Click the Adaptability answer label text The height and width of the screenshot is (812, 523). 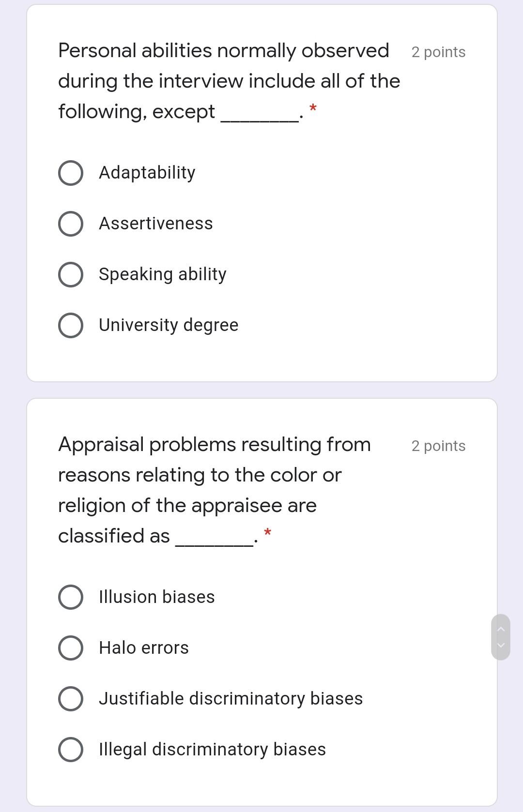pos(147,172)
